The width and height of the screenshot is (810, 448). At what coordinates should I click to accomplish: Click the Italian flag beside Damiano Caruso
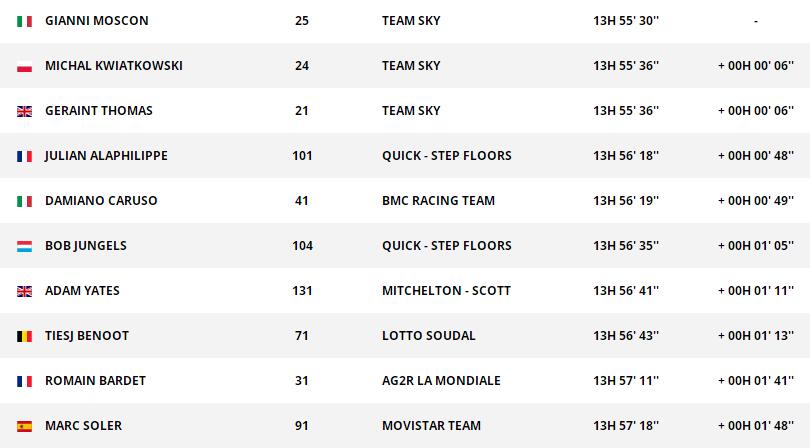(24, 201)
